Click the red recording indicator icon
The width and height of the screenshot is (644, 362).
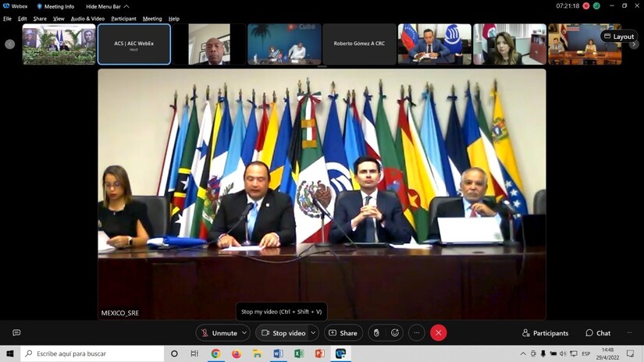point(586,5)
